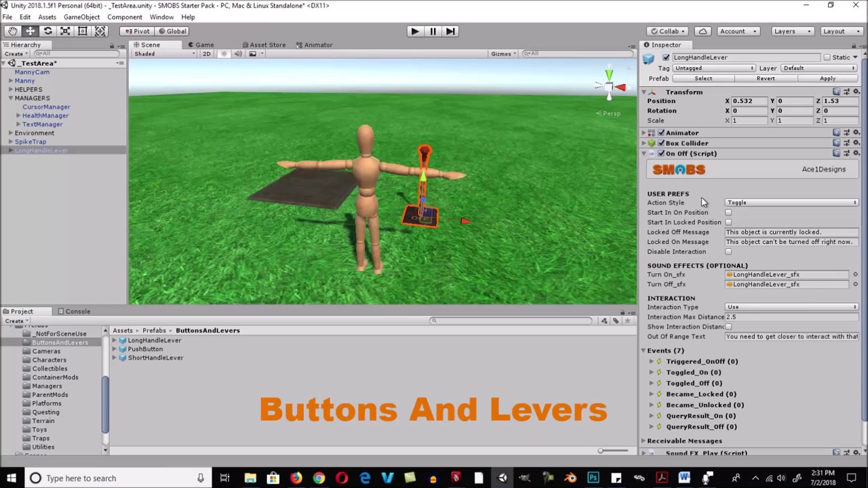Open the Shaded draw mode dropdown
Image resolution: width=868 pixels, height=488 pixels.
[165, 54]
